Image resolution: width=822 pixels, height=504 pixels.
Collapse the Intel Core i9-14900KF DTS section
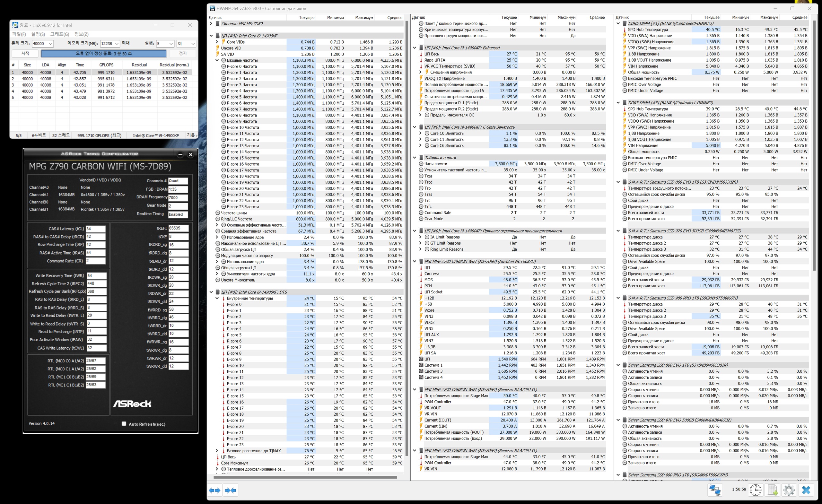pyautogui.click(x=211, y=292)
